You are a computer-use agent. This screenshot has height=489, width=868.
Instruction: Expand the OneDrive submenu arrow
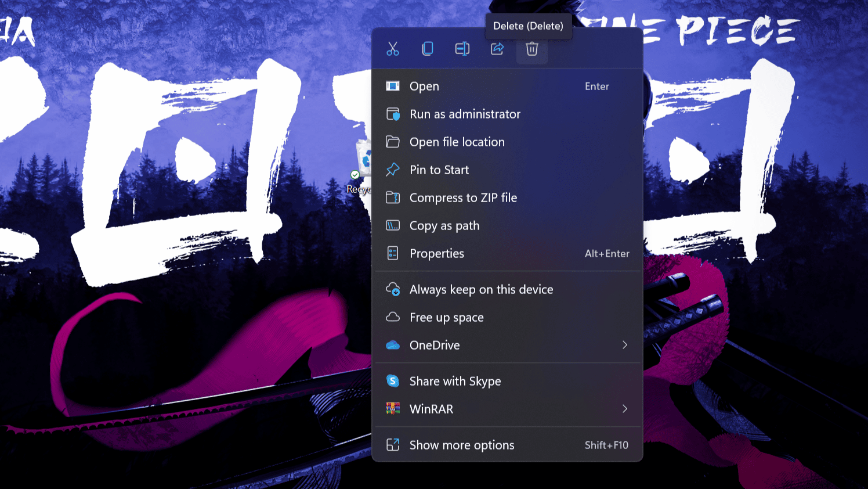625,345
